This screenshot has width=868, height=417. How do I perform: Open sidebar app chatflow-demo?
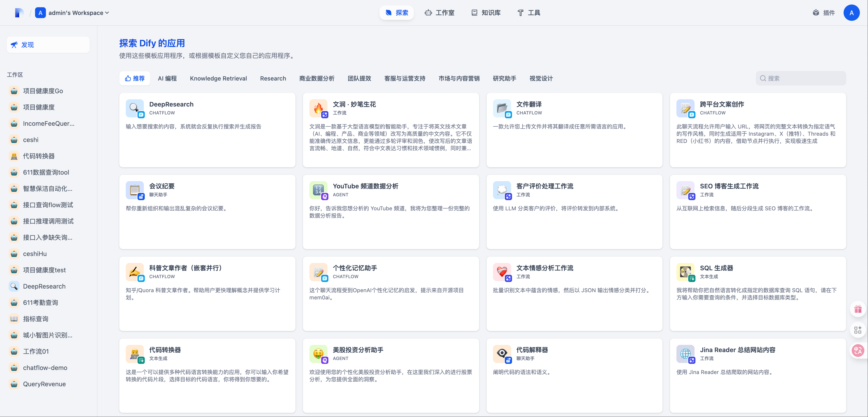[48, 368]
